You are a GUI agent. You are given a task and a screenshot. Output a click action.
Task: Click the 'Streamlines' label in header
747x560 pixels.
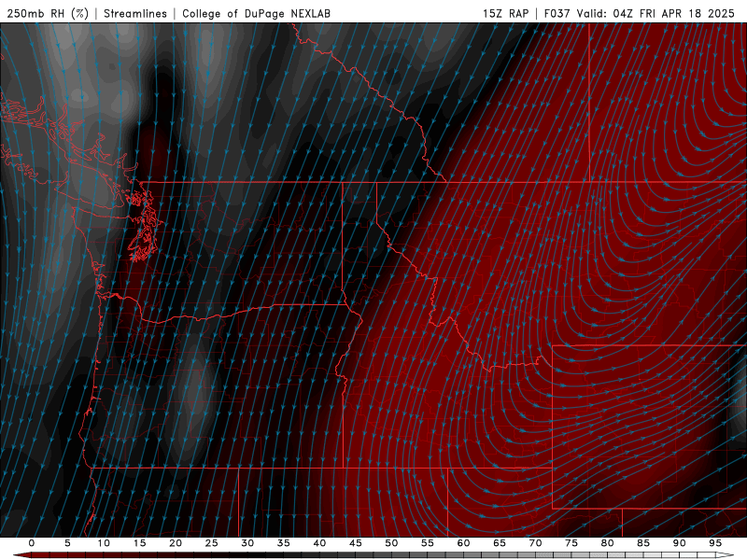pos(135,13)
